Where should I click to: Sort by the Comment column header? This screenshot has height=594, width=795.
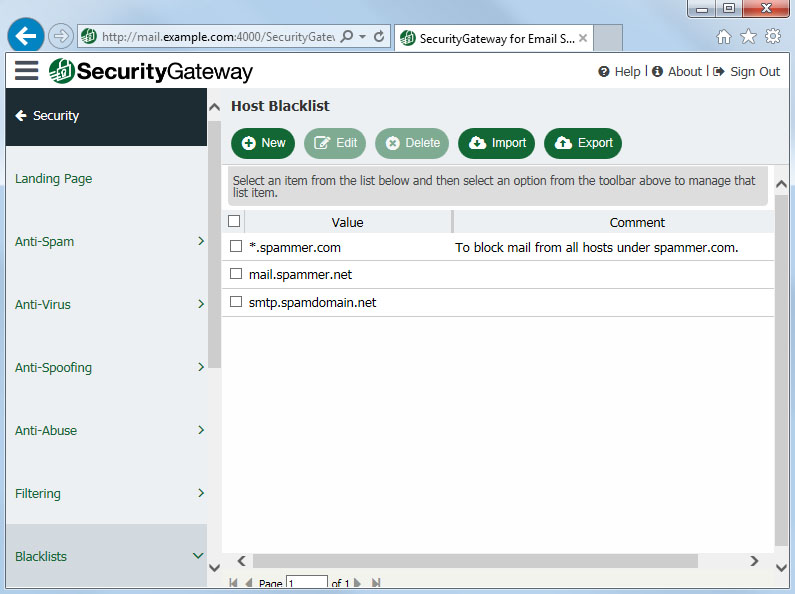(x=636, y=222)
